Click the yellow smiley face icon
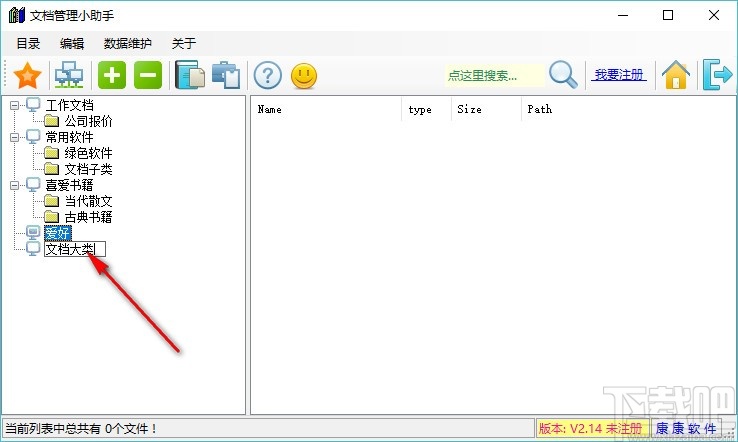 tap(304, 76)
